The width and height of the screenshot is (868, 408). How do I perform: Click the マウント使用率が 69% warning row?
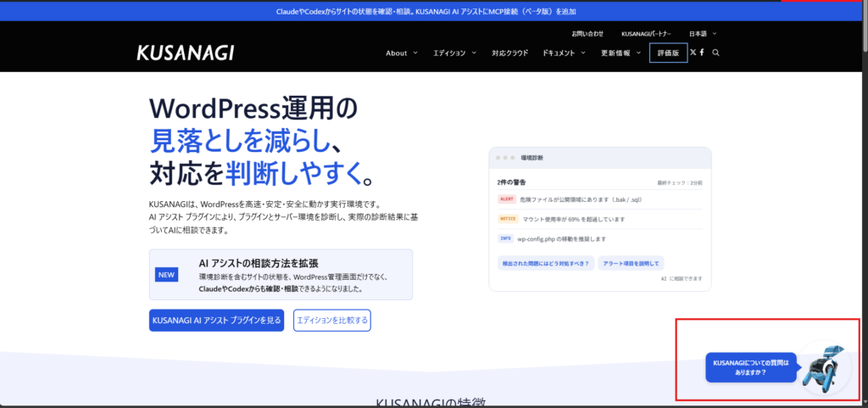(600, 219)
